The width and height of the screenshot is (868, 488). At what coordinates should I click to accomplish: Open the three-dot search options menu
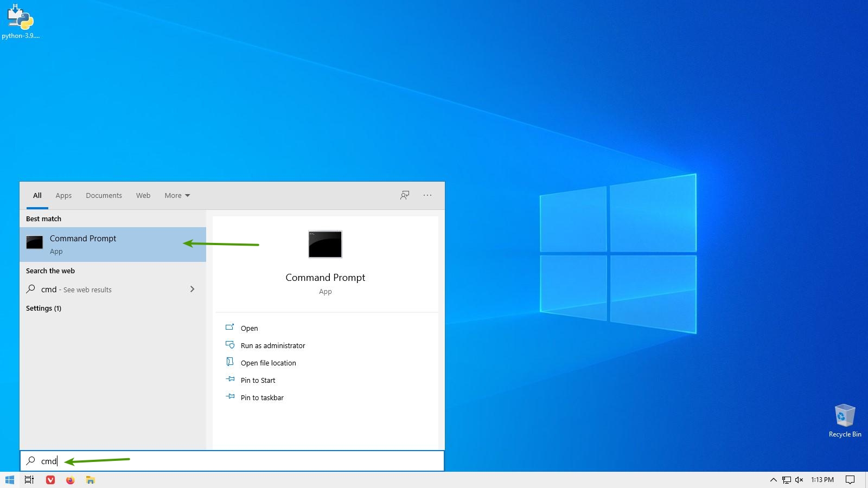tap(427, 195)
